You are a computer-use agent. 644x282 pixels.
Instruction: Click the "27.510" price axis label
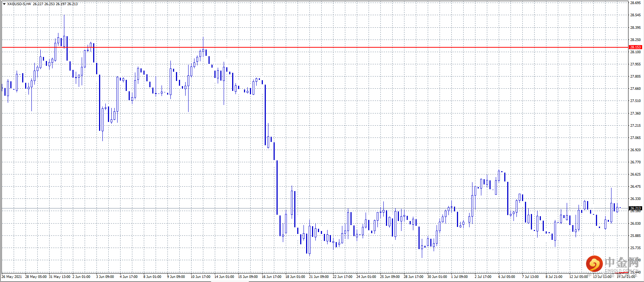click(635, 101)
